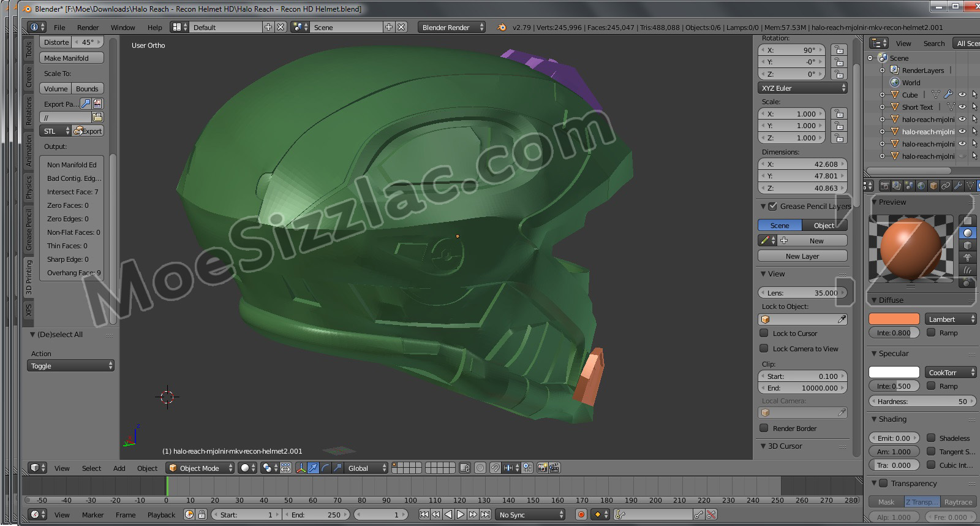Select the rotate manipulator arc icon

click(325, 468)
